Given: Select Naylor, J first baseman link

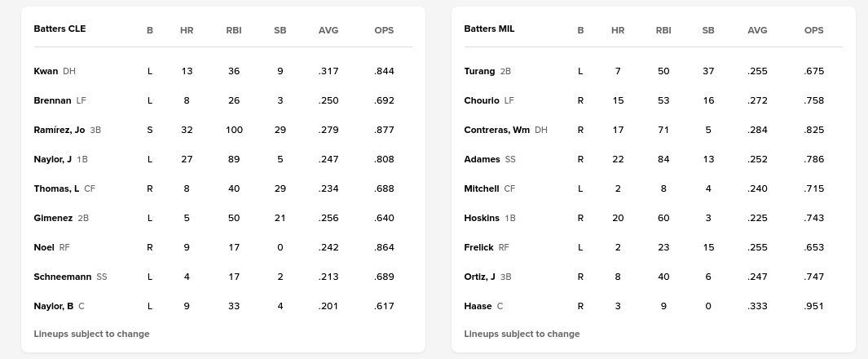Looking at the screenshot, I should pos(52,159).
